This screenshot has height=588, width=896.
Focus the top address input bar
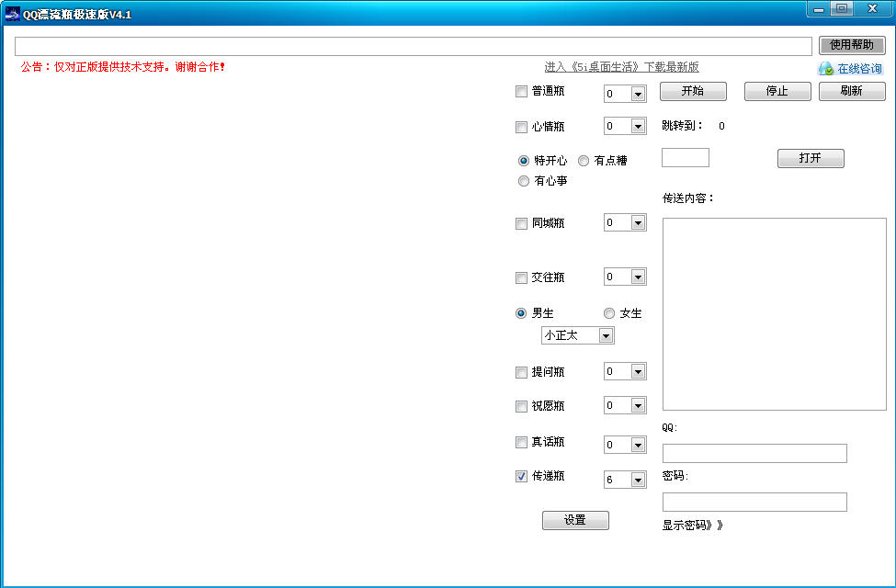tap(414, 46)
